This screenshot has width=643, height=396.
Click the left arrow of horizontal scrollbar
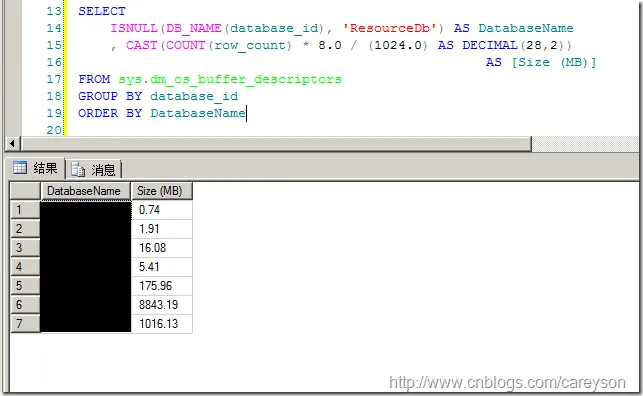(x=12, y=143)
